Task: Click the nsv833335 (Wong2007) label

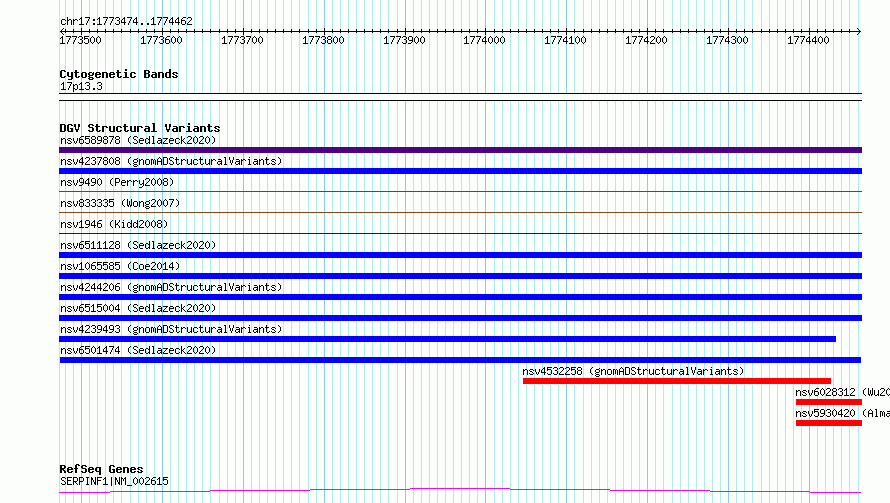Action: [120, 203]
